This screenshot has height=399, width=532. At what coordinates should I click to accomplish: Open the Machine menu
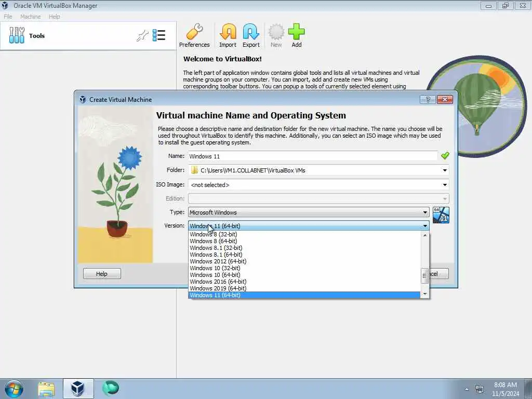[x=31, y=17]
